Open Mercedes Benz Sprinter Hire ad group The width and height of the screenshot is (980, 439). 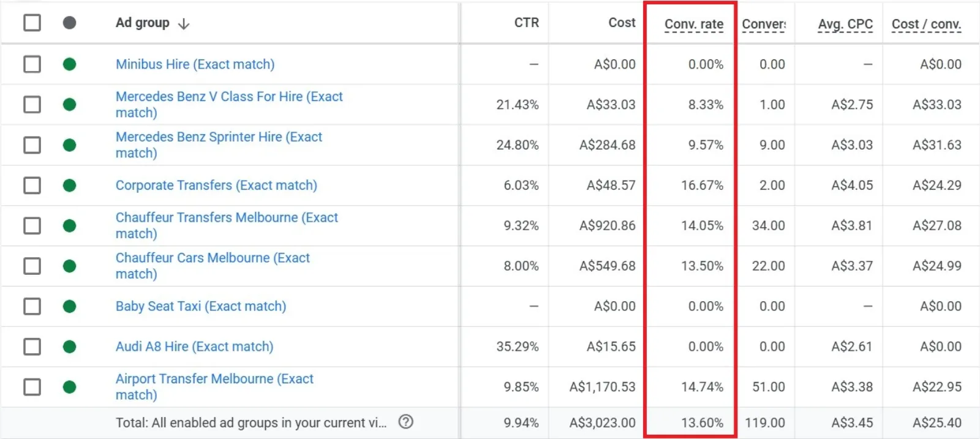click(x=219, y=145)
